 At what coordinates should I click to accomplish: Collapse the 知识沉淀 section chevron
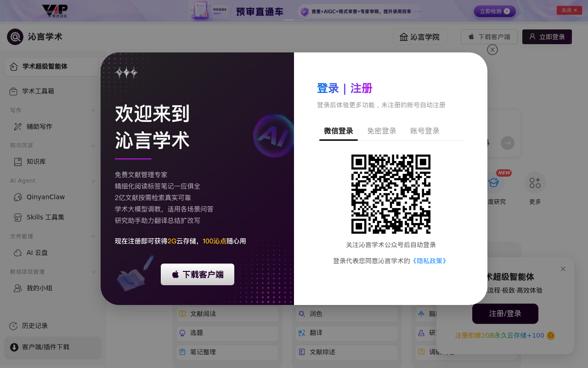click(93, 145)
